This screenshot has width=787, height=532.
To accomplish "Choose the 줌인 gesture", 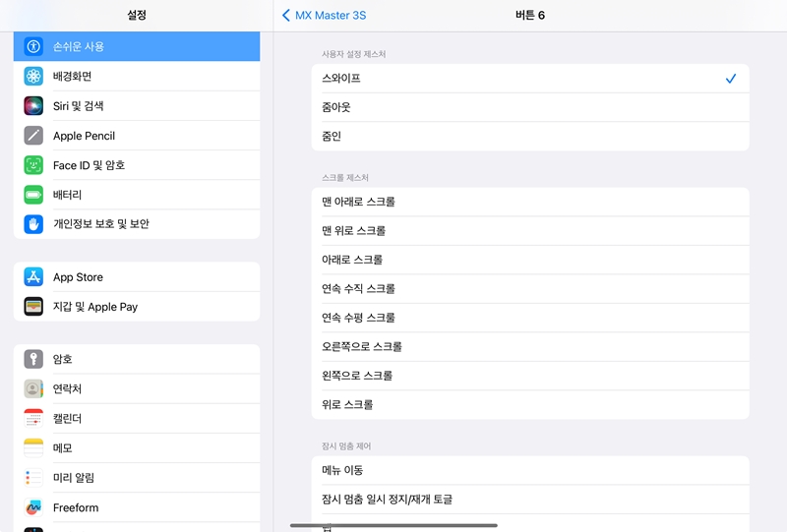I will 530,137.
